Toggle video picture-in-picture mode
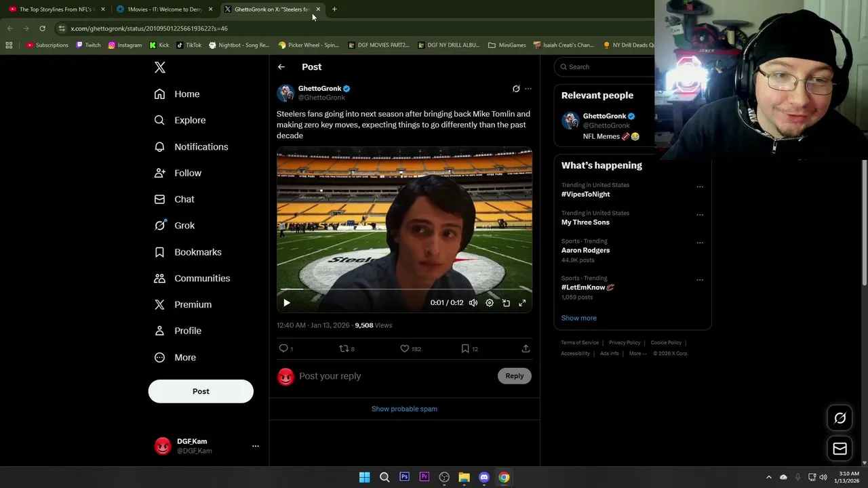Image resolution: width=868 pixels, height=488 pixels. tap(506, 303)
